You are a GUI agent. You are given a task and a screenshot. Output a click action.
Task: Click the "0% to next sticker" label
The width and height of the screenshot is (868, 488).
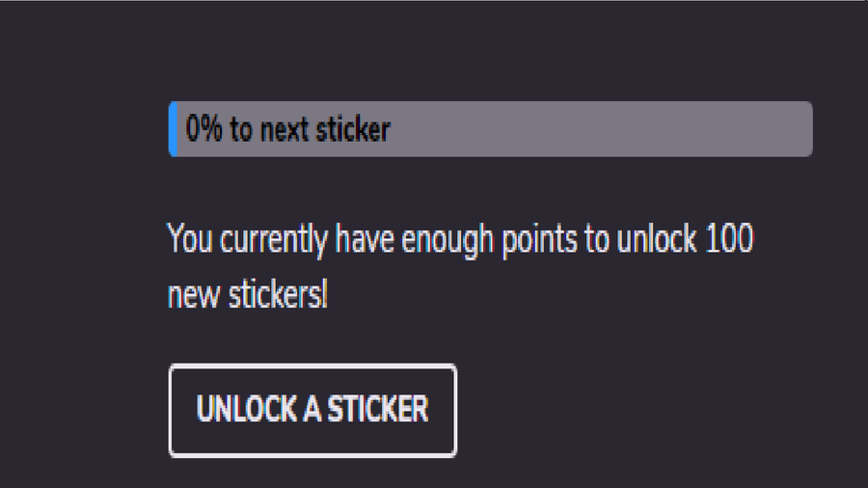(288, 129)
